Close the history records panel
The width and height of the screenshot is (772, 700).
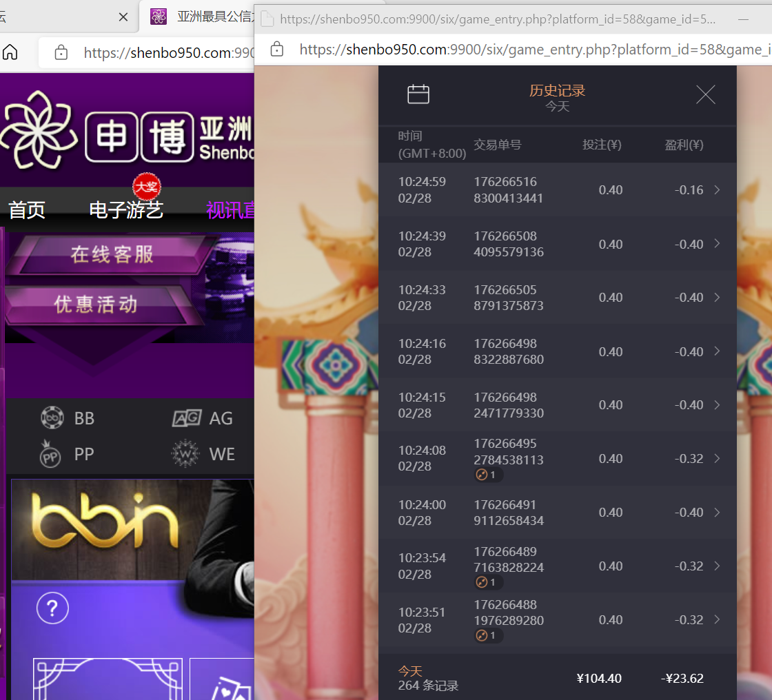pyautogui.click(x=706, y=94)
